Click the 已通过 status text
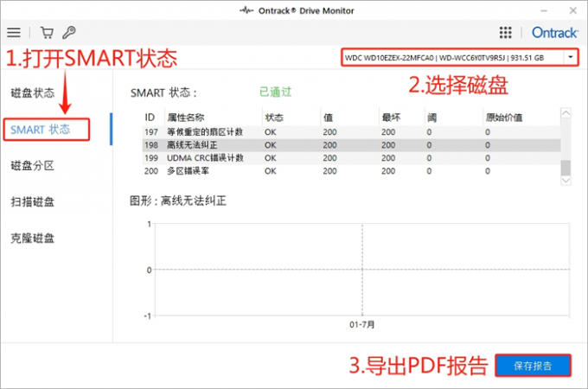Screen dimensions: 588x389 click(x=276, y=92)
